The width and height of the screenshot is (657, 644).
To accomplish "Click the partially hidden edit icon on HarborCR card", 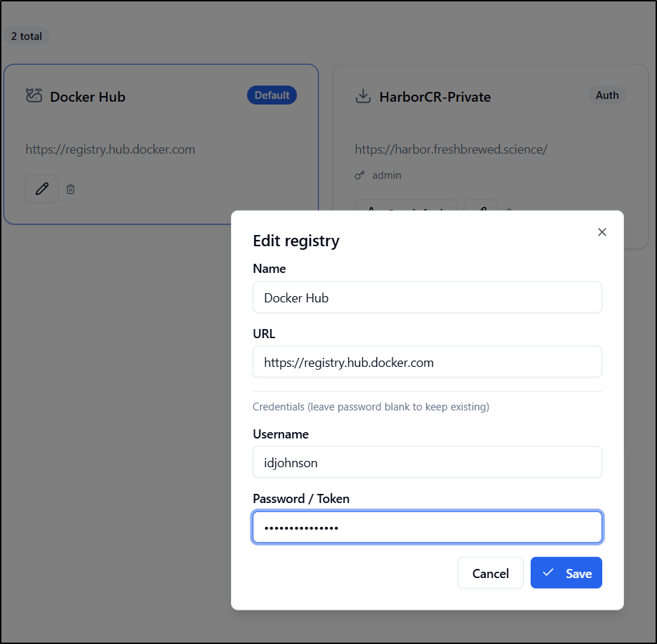I will (x=480, y=208).
